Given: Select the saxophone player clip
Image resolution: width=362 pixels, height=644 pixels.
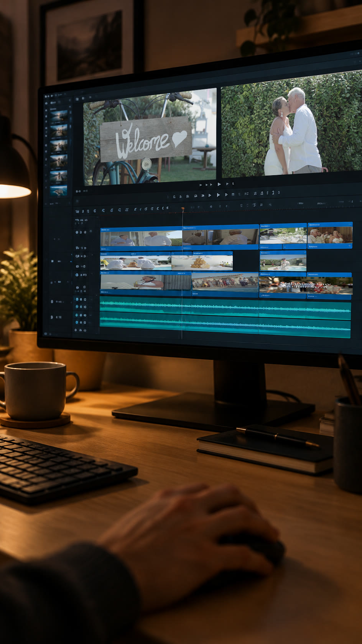Looking at the screenshot, I should [146, 283].
